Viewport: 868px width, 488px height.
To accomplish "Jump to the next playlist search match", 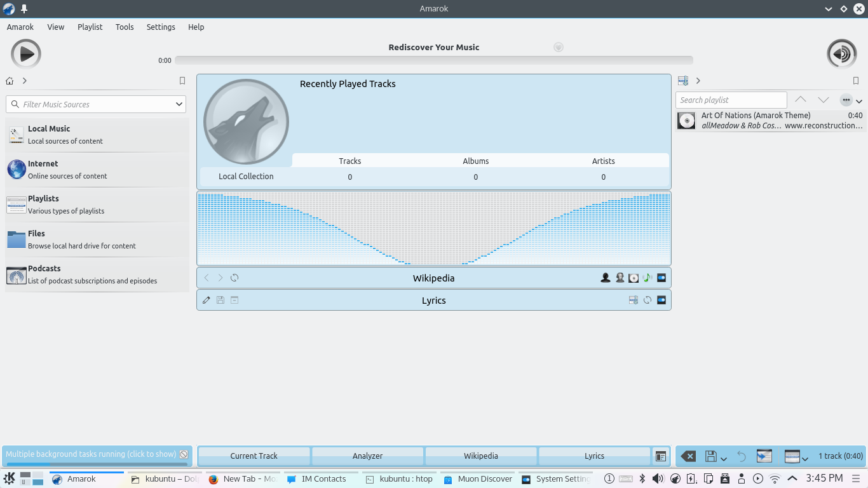I will [x=824, y=100].
